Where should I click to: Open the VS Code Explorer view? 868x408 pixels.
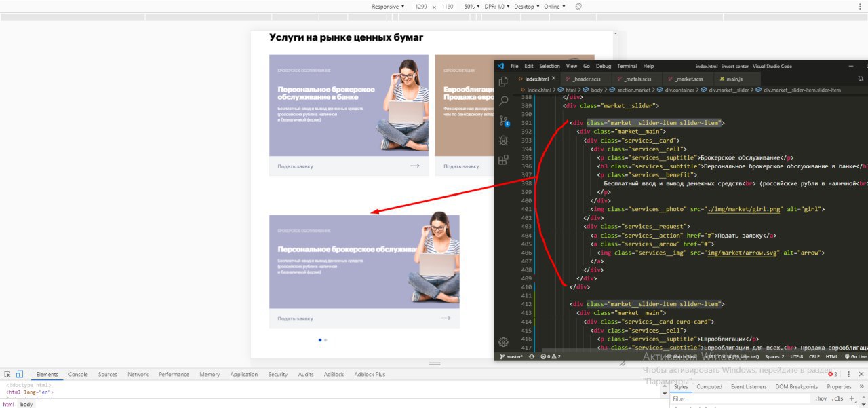[x=503, y=81]
